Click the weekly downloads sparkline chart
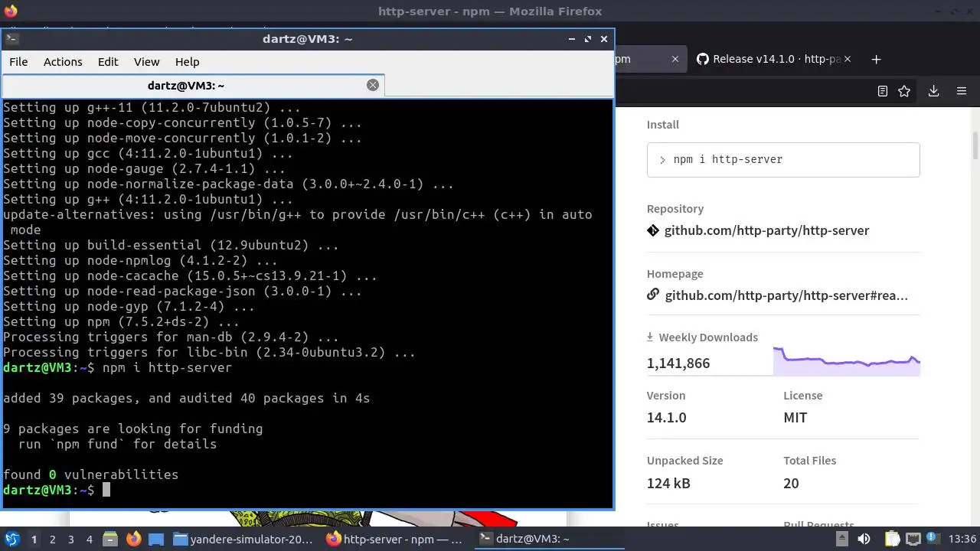 pyautogui.click(x=846, y=361)
